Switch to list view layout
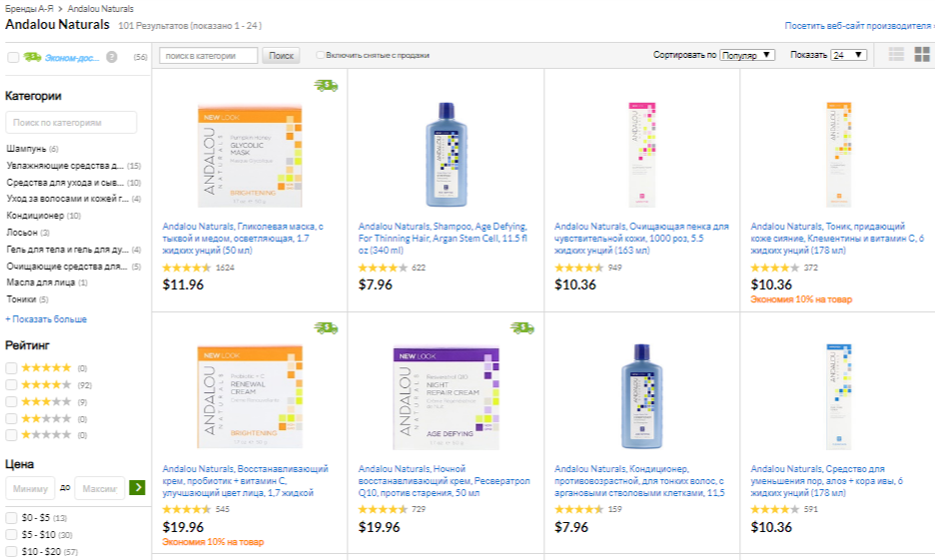This screenshot has height=560, width=935. (x=896, y=55)
